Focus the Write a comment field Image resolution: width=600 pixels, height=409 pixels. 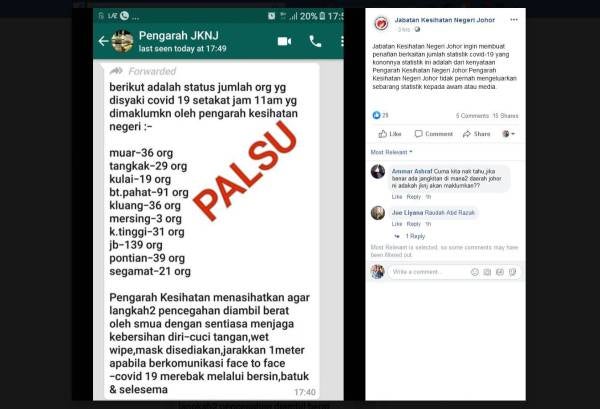(429, 272)
